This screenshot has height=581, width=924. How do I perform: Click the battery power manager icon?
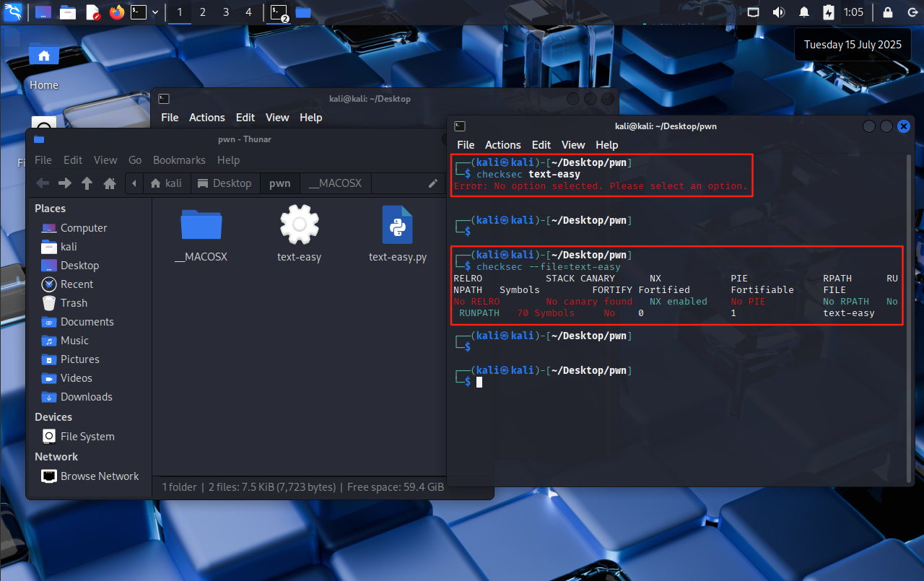pos(828,12)
